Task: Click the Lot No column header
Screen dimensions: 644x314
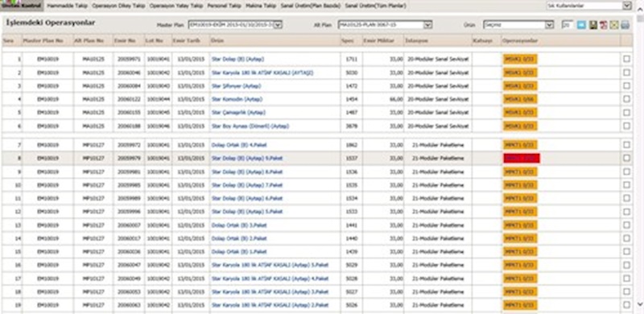Action: click(155, 41)
